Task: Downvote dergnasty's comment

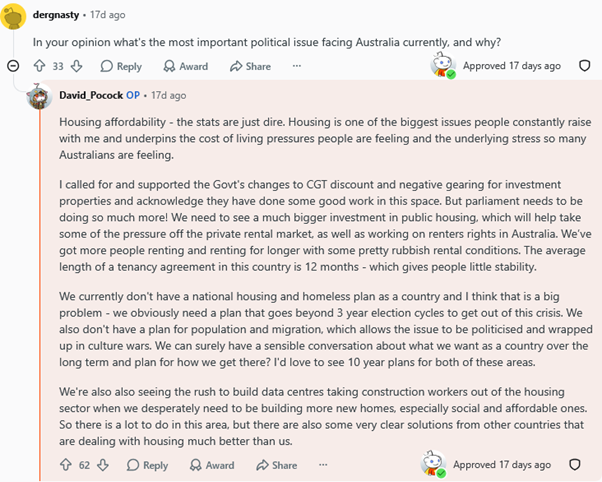Action: click(x=76, y=66)
